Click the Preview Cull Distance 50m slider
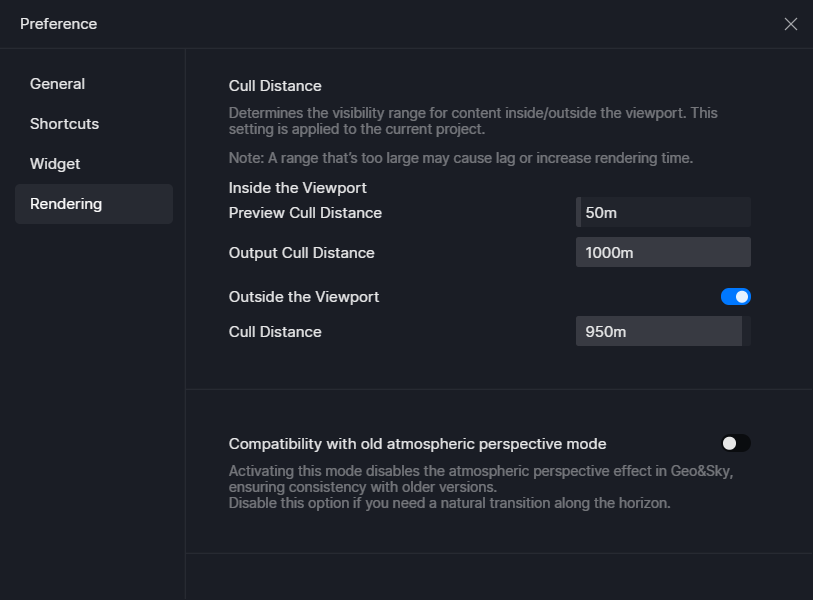Screen dimensions: 813x600 point(663,212)
